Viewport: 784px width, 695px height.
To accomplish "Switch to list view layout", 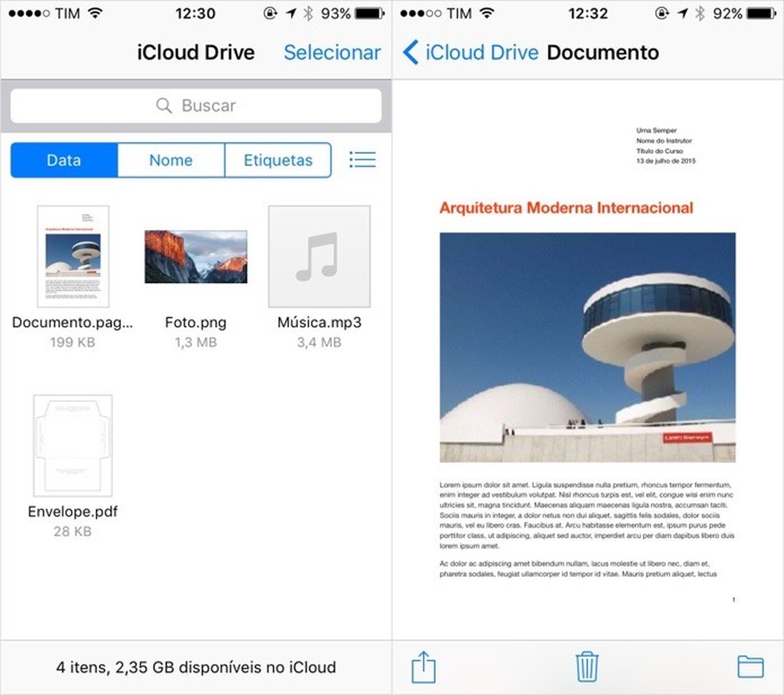I will point(363,159).
